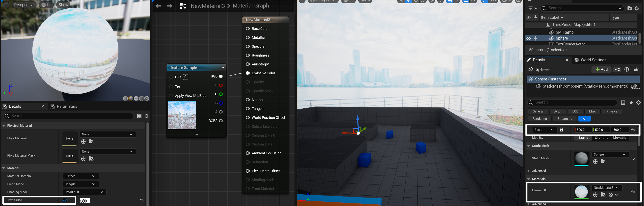Open Show menu in material preview
Viewport: 644px width, 206px height.
coord(63,5)
